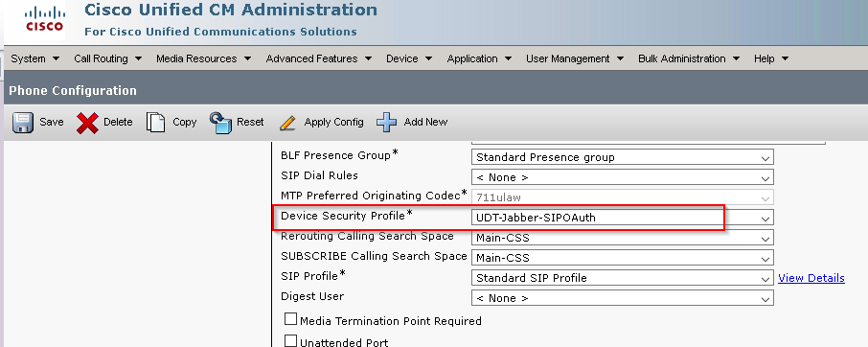Click the Add New label
The image size is (868, 347).
point(425,122)
